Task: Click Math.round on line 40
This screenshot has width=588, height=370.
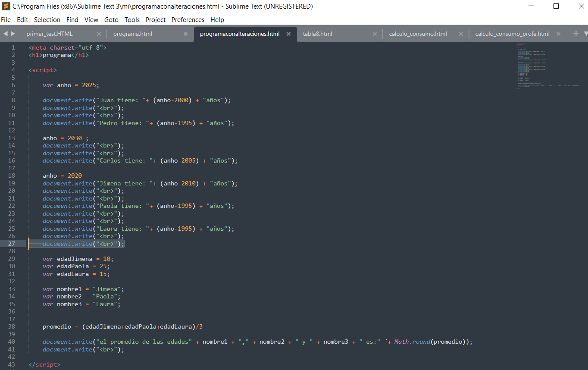Action: [x=413, y=342]
